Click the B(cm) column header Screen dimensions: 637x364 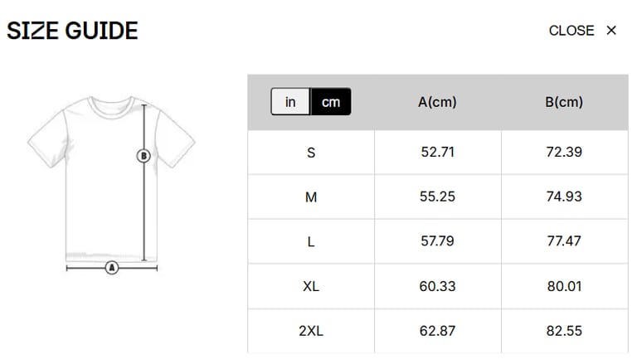[x=564, y=102]
